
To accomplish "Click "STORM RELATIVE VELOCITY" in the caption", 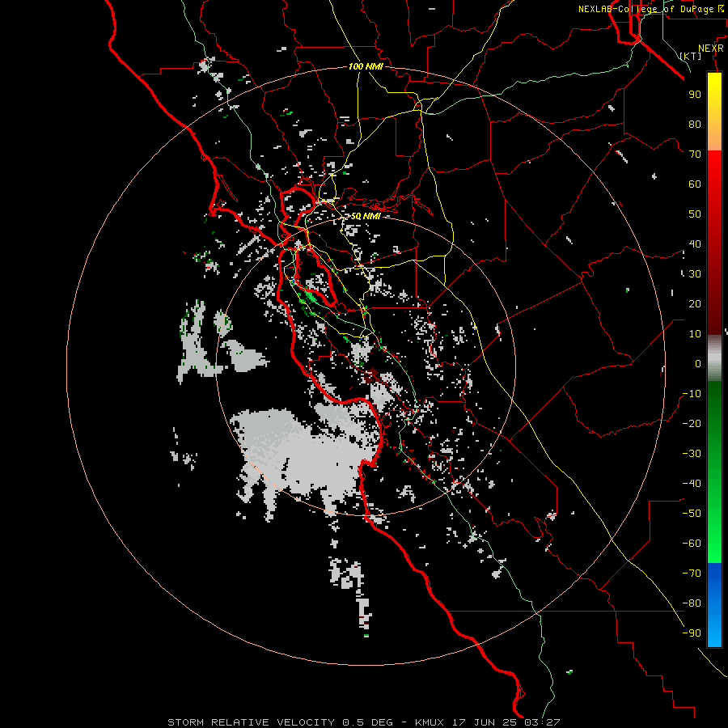I will 251,722.
